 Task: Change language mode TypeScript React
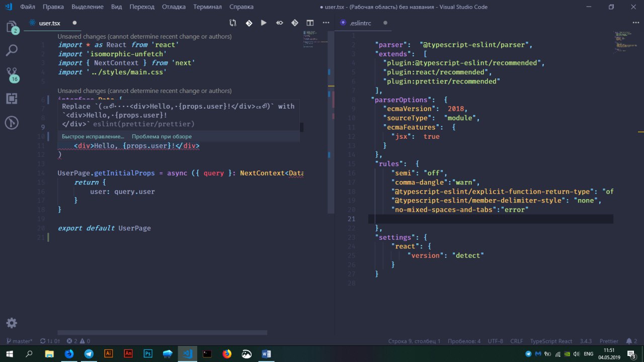coord(551,341)
